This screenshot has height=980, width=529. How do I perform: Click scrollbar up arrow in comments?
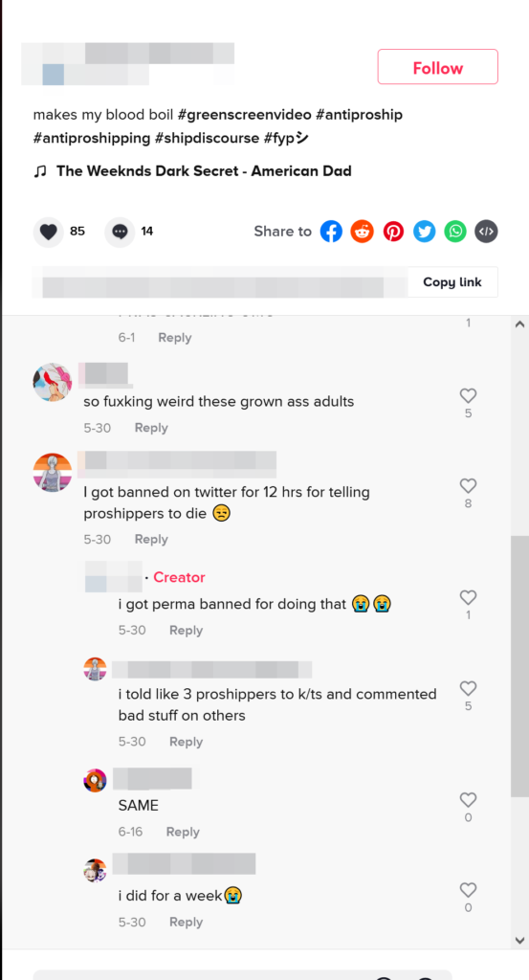tap(519, 323)
